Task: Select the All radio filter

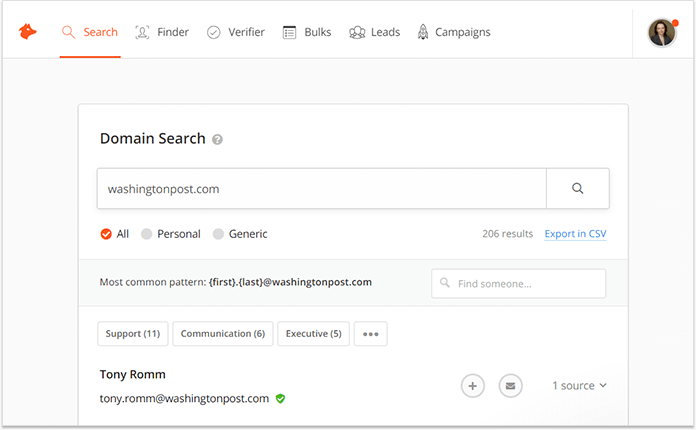Action: 106,234
